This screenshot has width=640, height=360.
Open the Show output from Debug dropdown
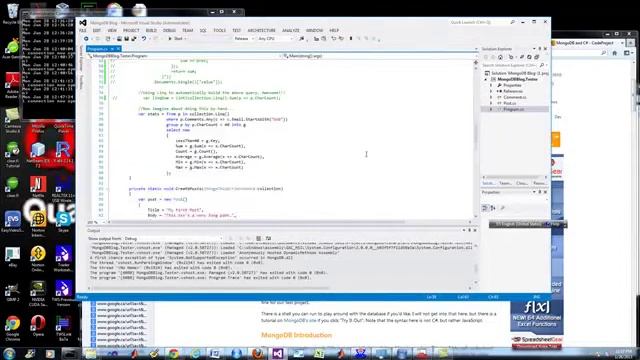pos(173,238)
